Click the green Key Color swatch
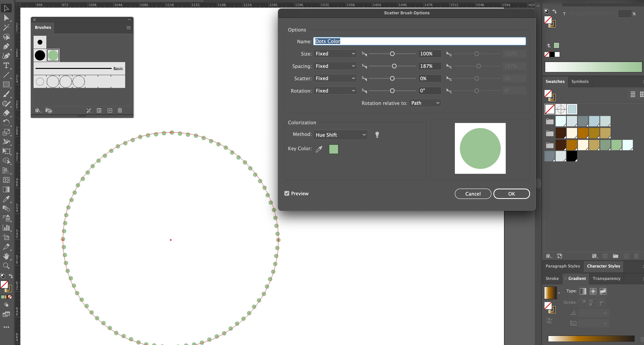The width and height of the screenshot is (644, 345). coord(333,149)
